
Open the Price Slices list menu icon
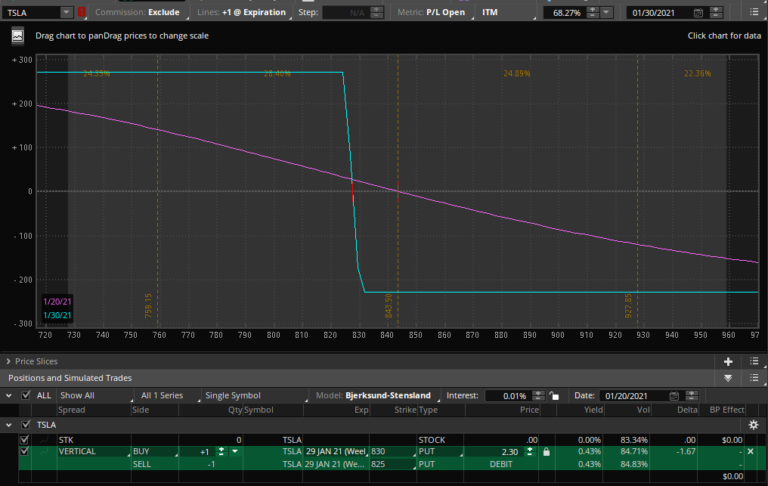[x=754, y=362]
